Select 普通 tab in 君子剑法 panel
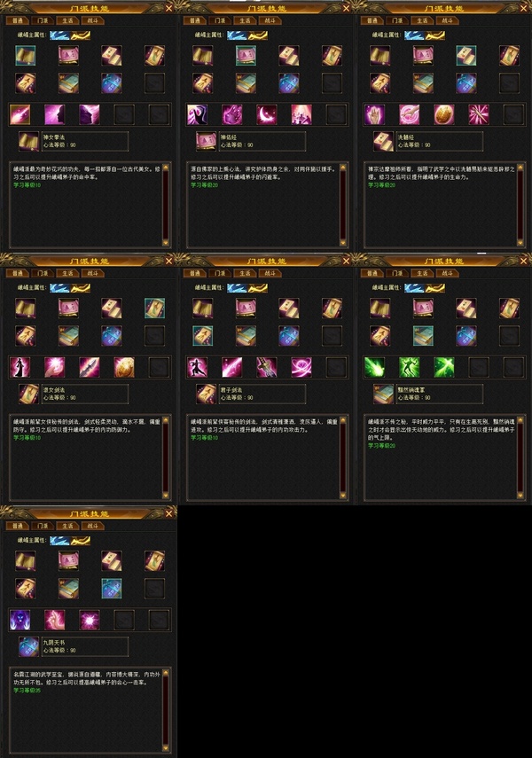 tap(194, 273)
